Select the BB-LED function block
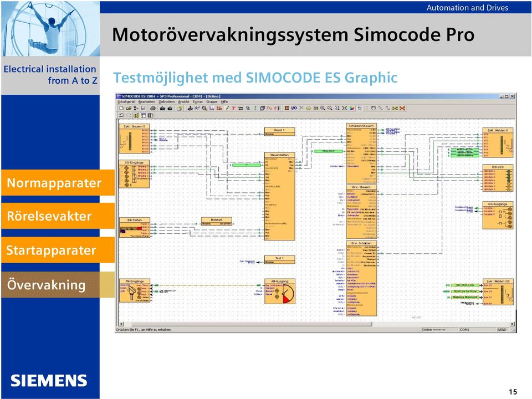This screenshot has width=532, height=399. click(498, 178)
